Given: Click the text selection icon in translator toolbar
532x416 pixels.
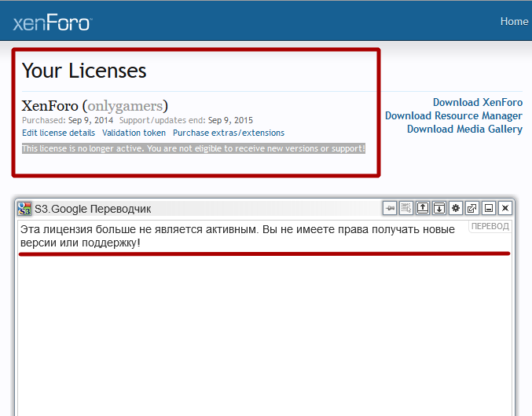Looking at the screenshot, I should [406, 208].
